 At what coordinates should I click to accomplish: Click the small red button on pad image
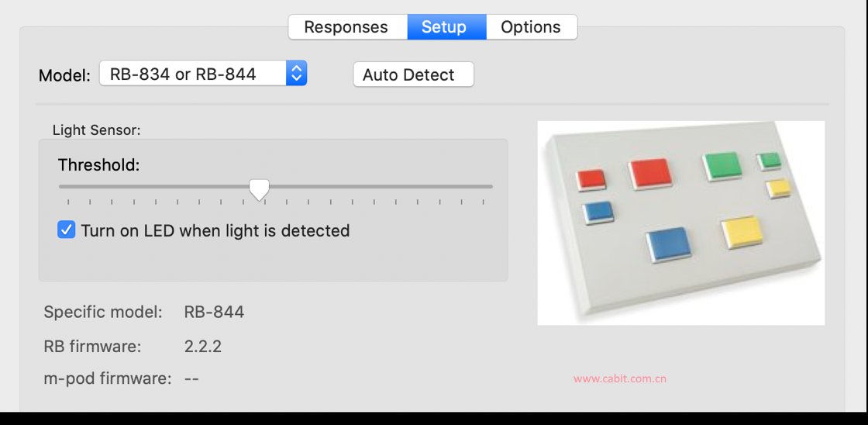591,180
